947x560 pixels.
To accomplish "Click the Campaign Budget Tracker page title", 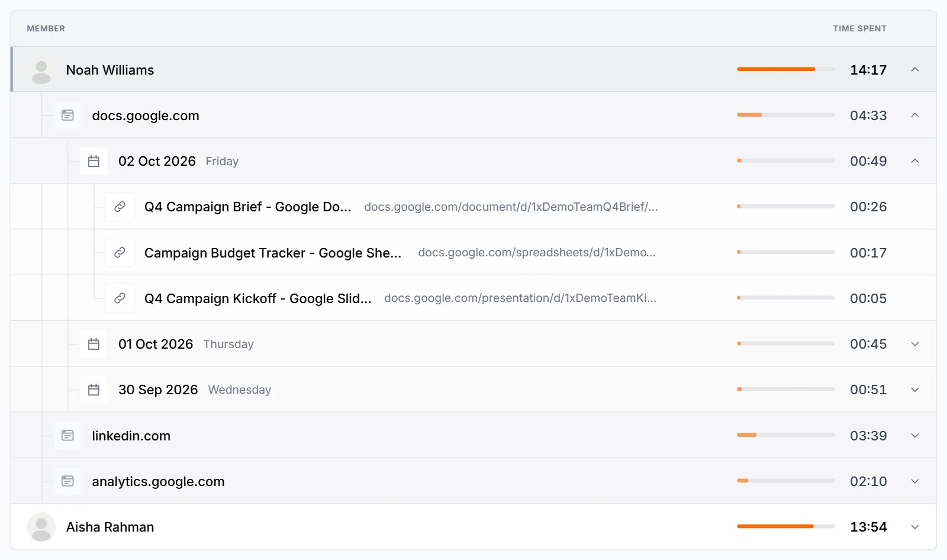I will pos(273,253).
